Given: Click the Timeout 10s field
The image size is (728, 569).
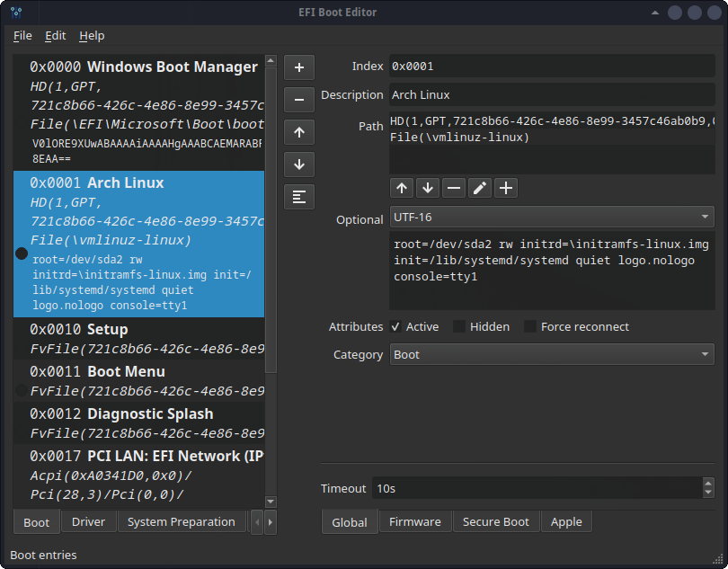Looking at the screenshot, I should click(537, 488).
